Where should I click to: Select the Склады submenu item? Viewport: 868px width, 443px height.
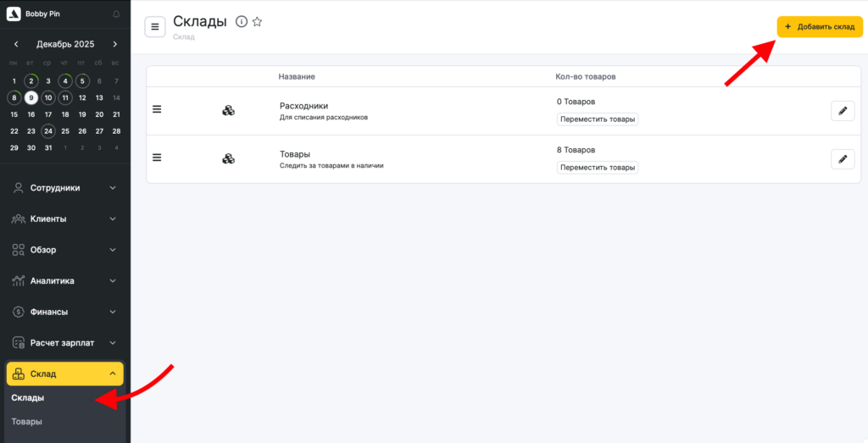pos(28,397)
